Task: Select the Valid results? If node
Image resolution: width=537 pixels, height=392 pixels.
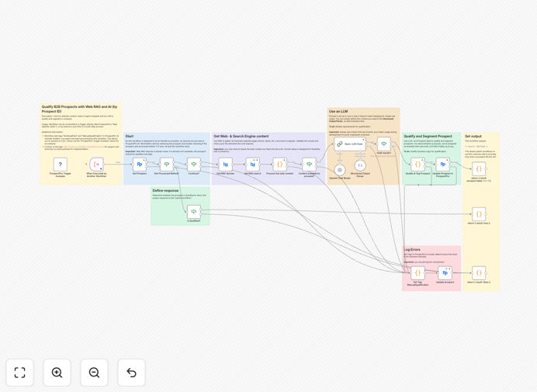Action: pyautogui.click(x=384, y=144)
